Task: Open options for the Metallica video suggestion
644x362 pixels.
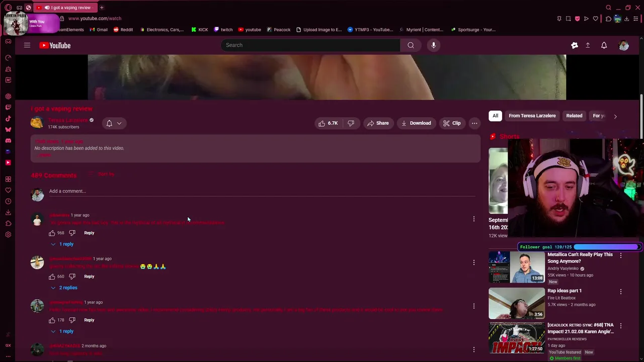Action: tap(620, 255)
